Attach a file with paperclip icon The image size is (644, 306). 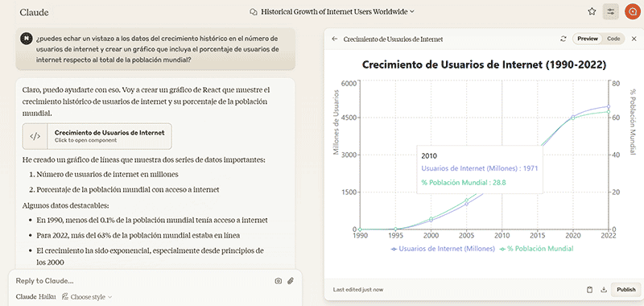click(x=291, y=281)
